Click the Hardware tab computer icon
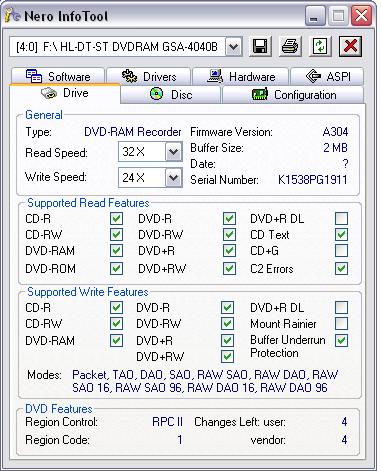 [x=215, y=76]
